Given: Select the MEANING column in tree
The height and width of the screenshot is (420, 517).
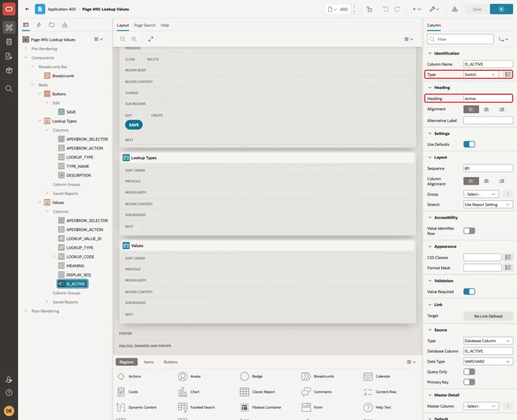Looking at the screenshot, I should coord(75,266).
